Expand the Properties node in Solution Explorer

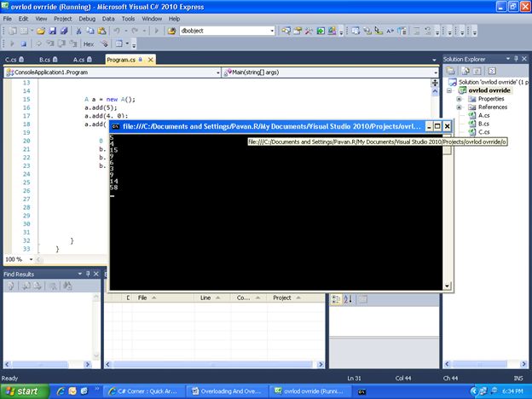459,99
